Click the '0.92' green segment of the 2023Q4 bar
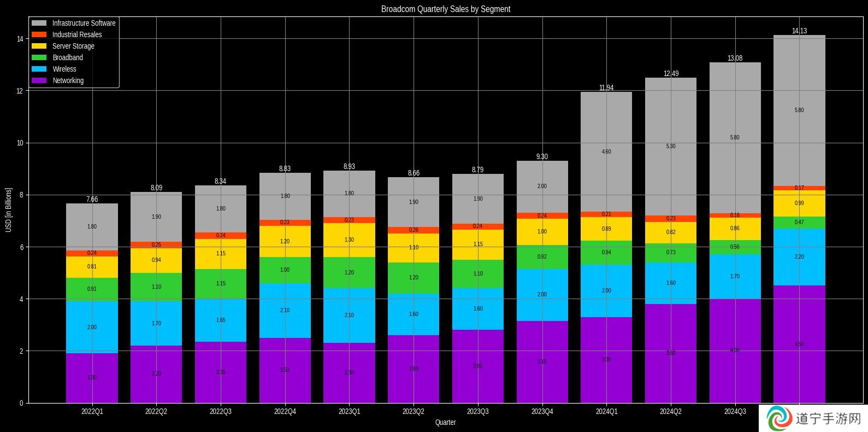This screenshot has width=868, height=432. (542, 257)
